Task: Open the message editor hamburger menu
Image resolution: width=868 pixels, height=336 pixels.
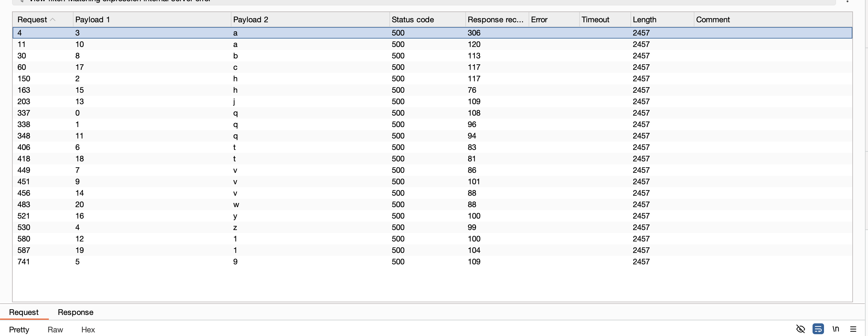Action: tap(853, 329)
